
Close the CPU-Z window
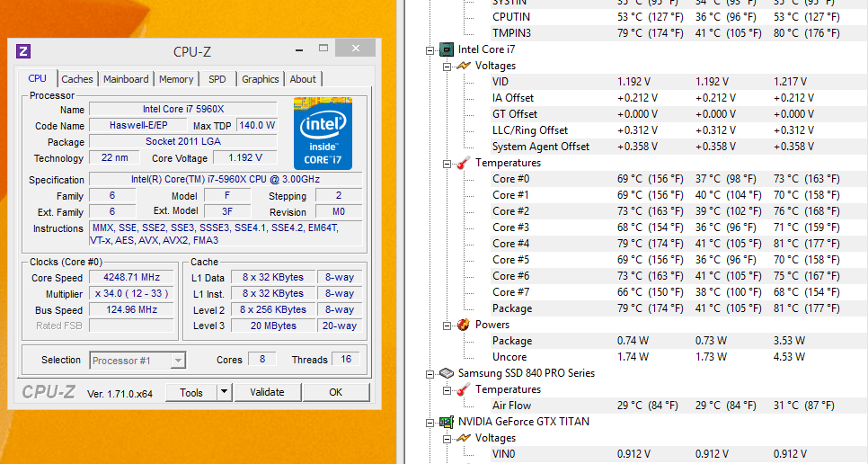tap(356, 49)
